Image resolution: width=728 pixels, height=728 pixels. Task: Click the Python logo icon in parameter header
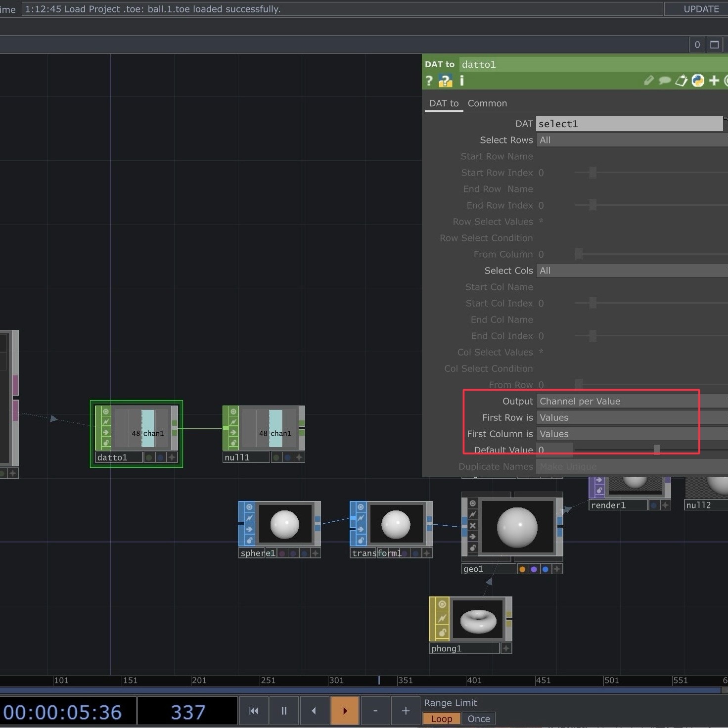tap(697, 81)
